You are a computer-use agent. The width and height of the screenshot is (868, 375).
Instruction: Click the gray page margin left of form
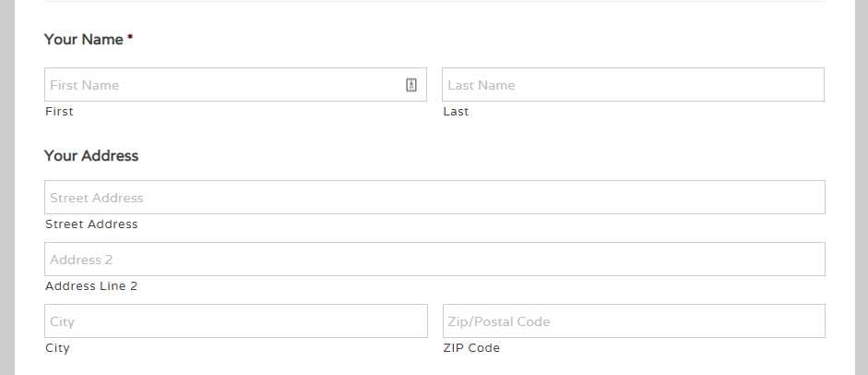pyautogui.click(x=6, y=187)
